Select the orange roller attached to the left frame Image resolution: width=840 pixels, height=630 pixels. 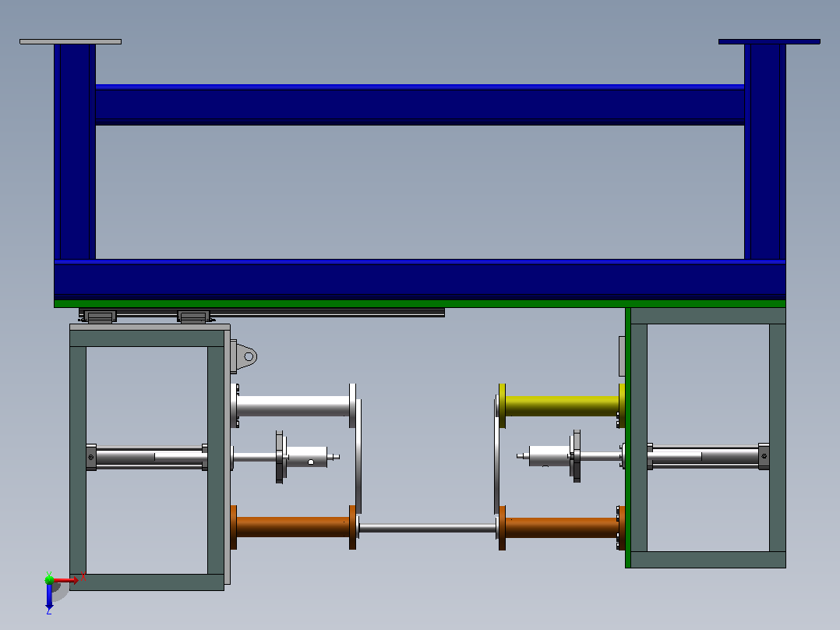pos(293,527)
